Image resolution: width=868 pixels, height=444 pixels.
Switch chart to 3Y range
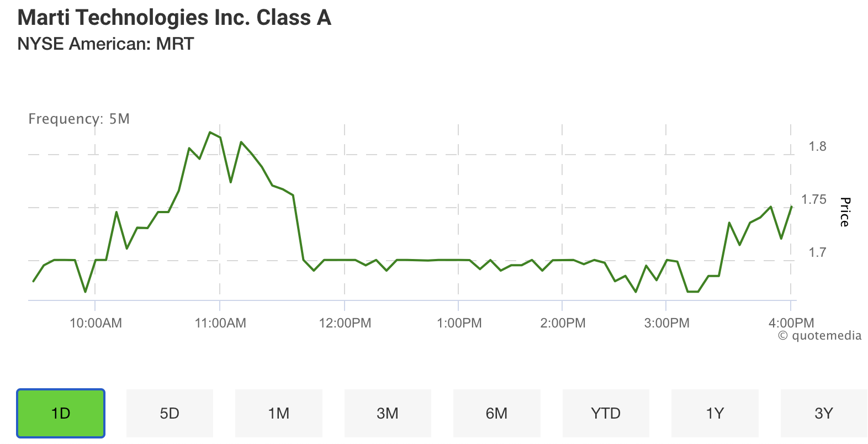pyautogui.click(x=823, y=413)
